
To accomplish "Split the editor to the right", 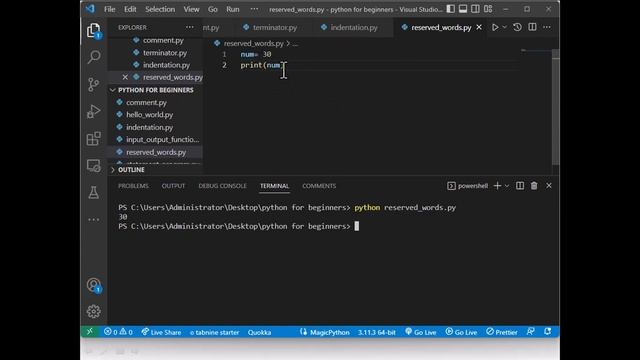I will click(532, 27).
